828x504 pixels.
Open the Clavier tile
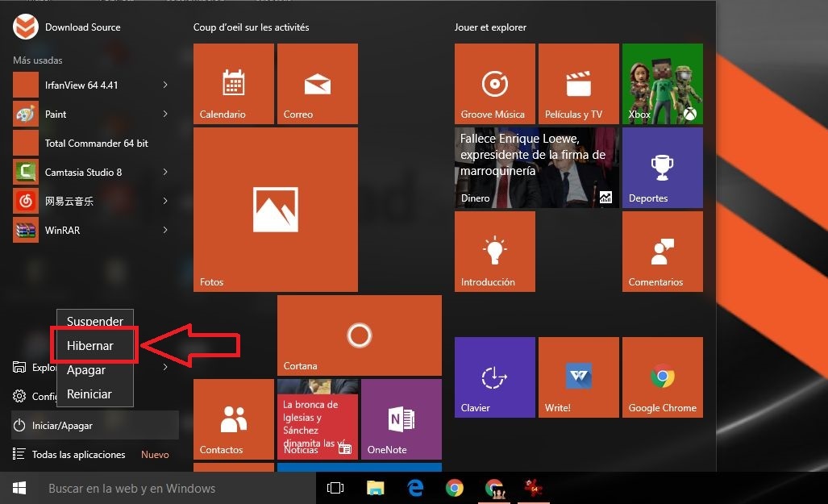(495, 377)
